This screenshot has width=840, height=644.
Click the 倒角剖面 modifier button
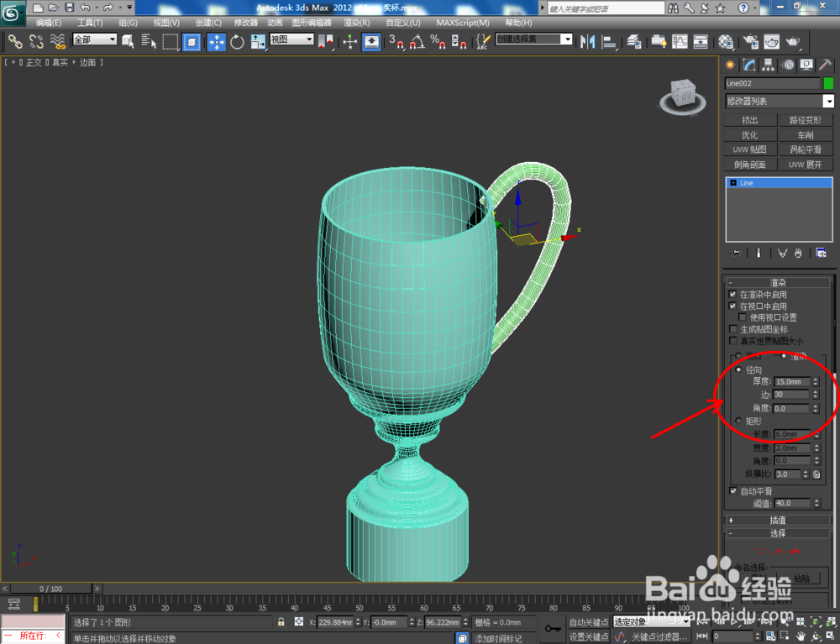[750, 165]
